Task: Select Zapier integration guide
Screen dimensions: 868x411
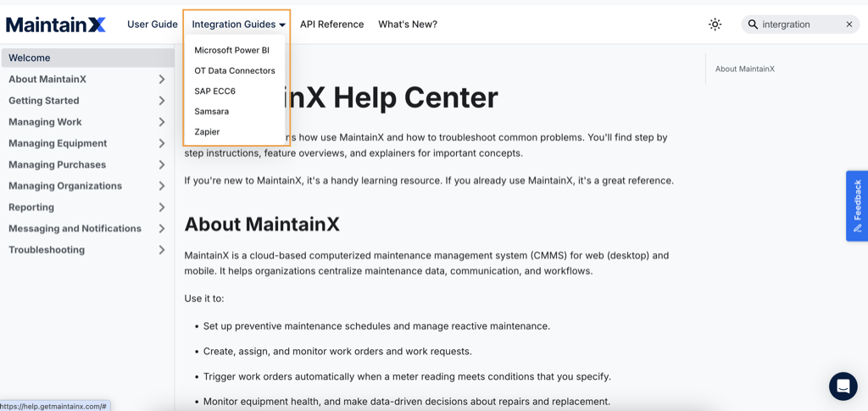Action: (207, 132)
